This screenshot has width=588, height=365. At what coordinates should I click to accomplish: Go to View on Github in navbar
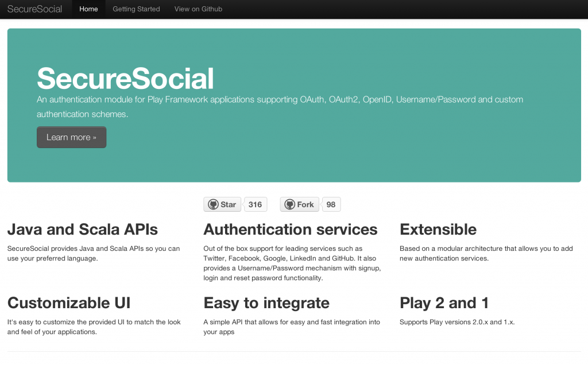[198, 9]
